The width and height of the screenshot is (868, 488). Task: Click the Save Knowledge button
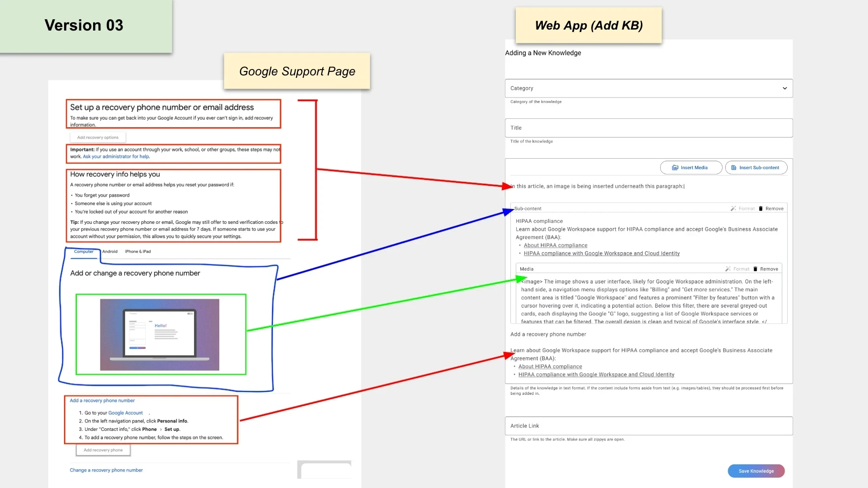click(x=756, y=471)
